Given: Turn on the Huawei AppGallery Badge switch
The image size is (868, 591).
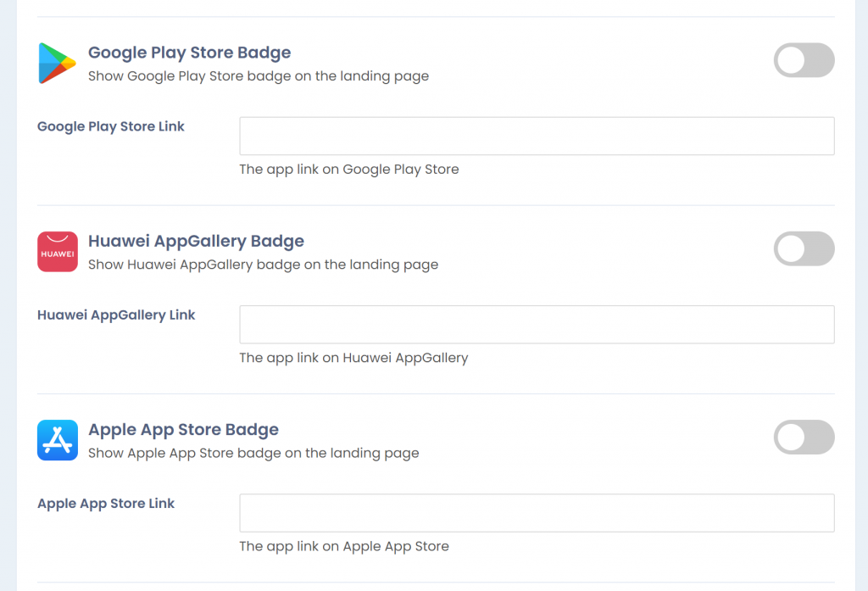Looking at the screenshot, I should (804, 248).
